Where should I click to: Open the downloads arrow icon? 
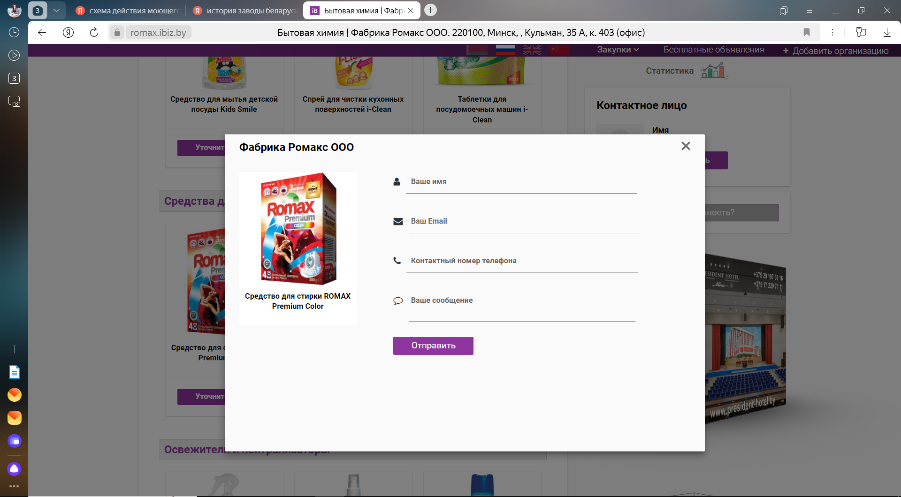click(887, 33)
